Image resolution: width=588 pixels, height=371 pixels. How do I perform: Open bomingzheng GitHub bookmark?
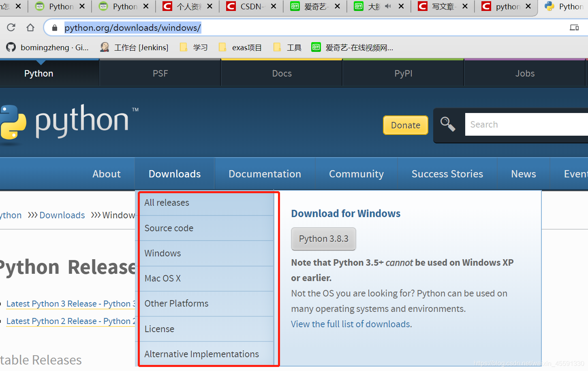click(x=47, y=47)
